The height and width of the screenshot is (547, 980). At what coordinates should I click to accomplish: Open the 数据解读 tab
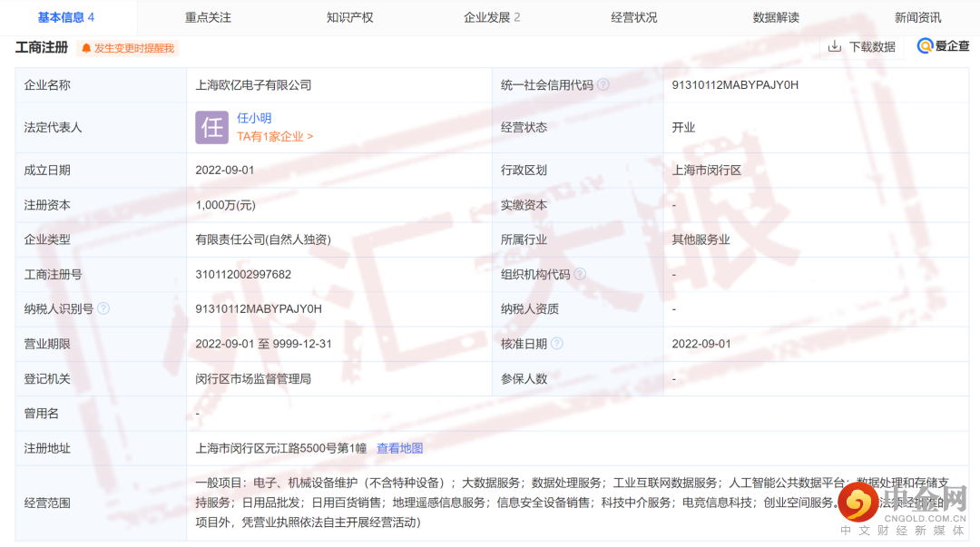776,17
